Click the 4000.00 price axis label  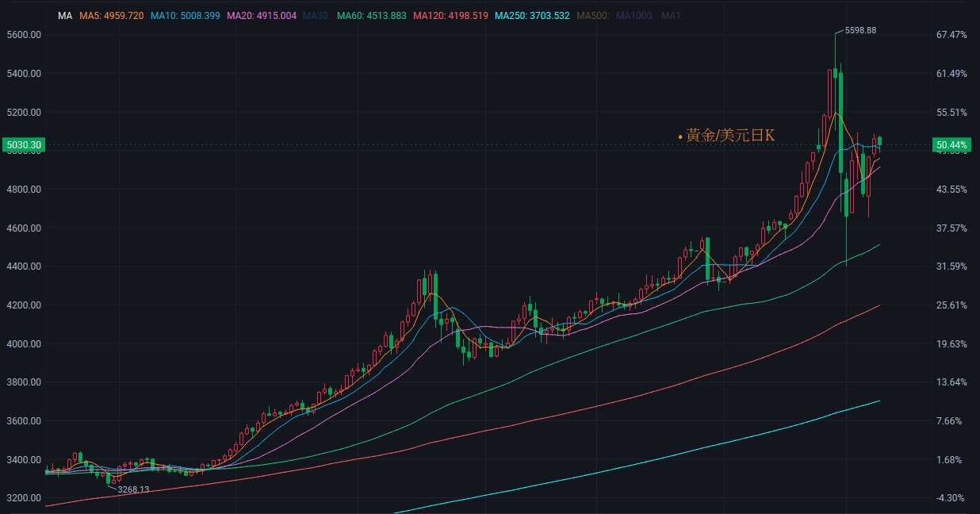point(23,344)
